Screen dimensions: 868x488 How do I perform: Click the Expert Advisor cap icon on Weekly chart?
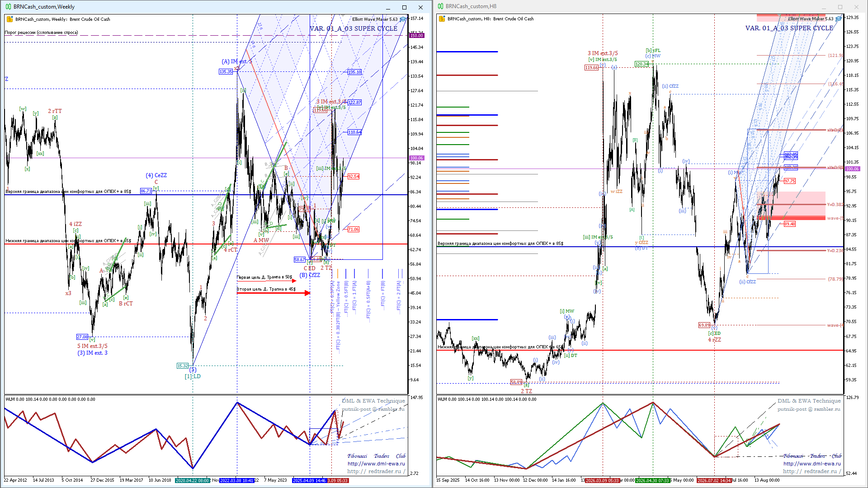403,19
